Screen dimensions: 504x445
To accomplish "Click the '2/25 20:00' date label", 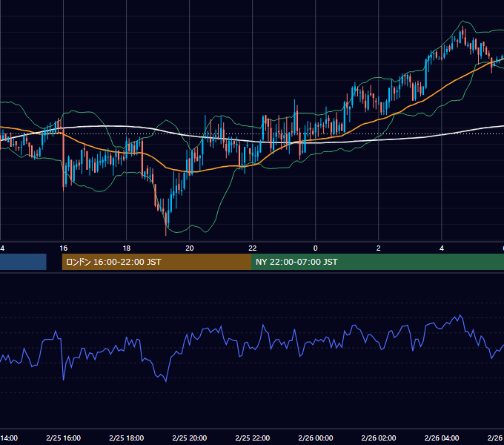I will (189, 438).
